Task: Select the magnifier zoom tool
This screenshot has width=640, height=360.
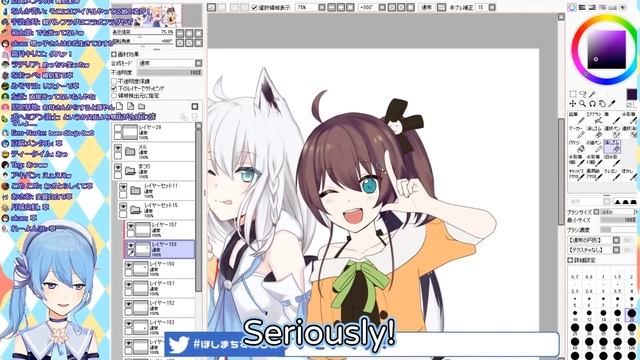Action: 582,104
